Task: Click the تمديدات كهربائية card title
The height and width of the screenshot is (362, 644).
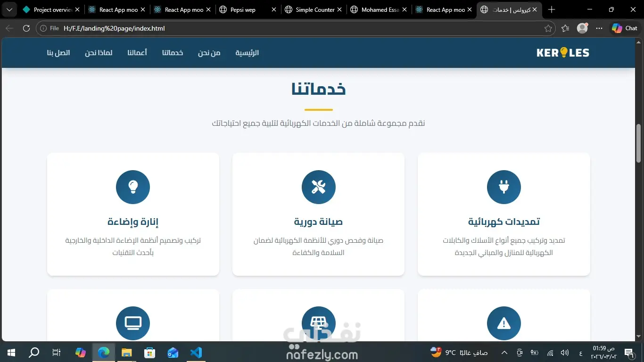Action: pyautogui.click(x=504, y=222)
